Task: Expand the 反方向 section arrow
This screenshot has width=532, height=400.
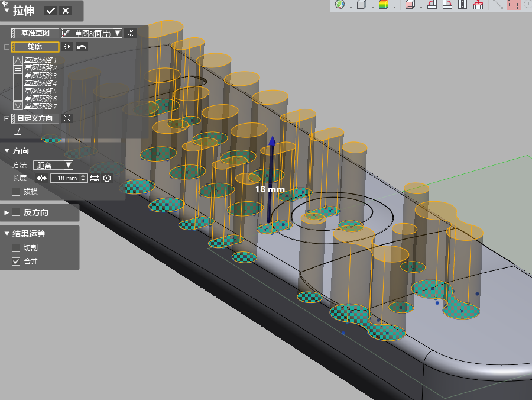Action: tap(7, 212)
